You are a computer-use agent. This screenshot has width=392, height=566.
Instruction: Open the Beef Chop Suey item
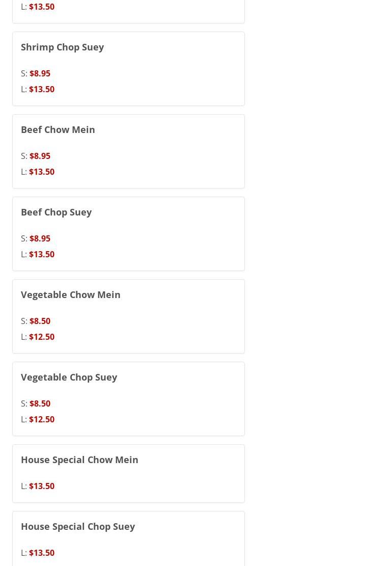[x=56, y=212]
